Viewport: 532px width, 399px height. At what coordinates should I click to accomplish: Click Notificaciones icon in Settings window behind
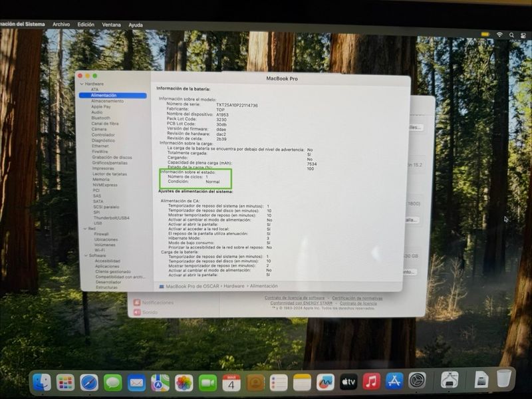[x=137, y=303]
